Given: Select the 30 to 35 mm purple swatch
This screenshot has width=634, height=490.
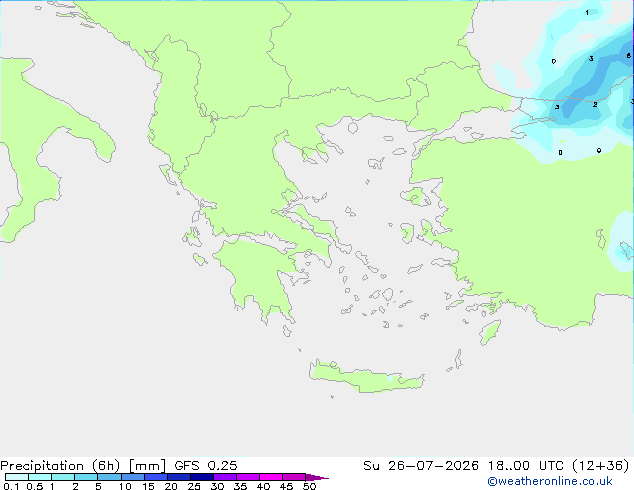Looking at the screenshot, I should click(x=225, y=477).
